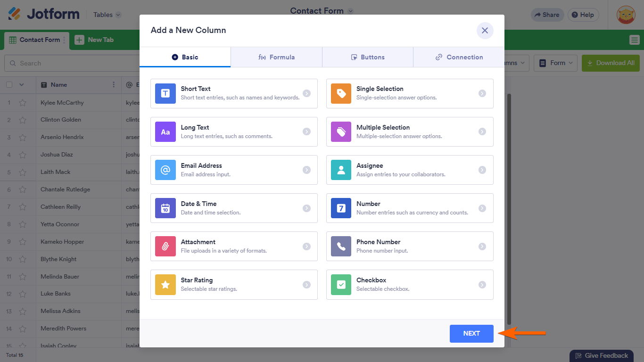Click the table Search field
This screenshot has height=362, width=644.
pyautogui.click(x=71, y=63)
